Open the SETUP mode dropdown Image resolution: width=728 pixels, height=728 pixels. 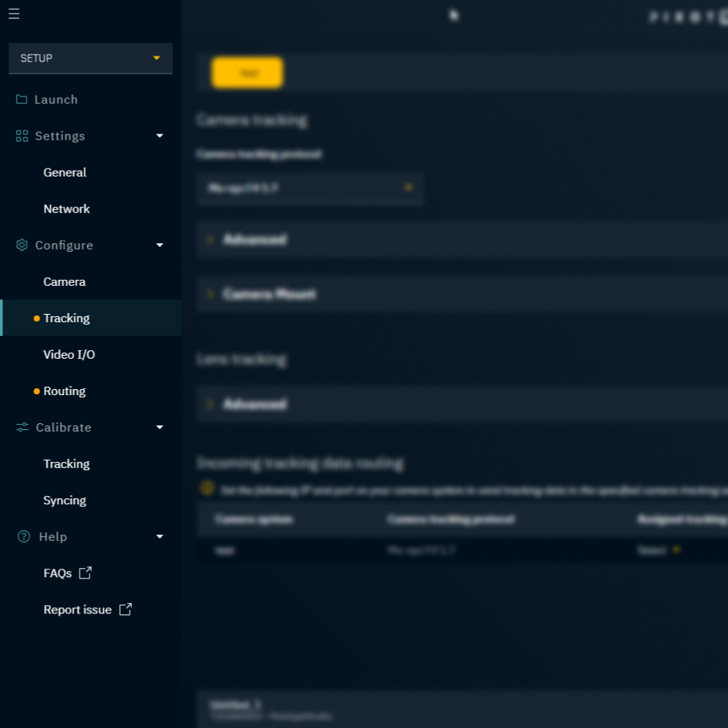[x=90, y=58]
